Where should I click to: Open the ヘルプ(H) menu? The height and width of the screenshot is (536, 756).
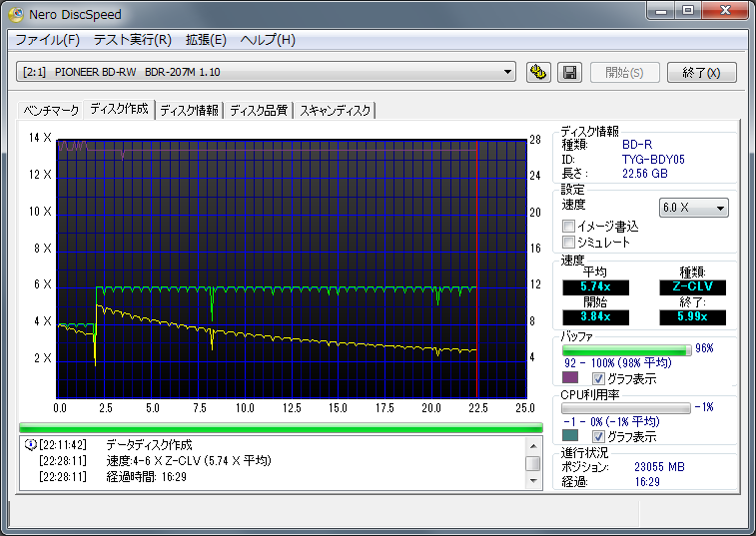pos(268,40)
